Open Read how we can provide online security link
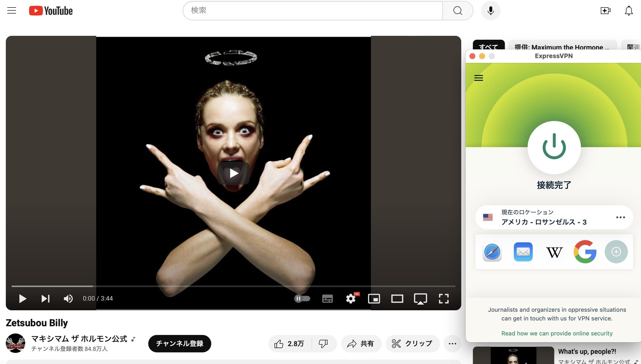 tap(557, 333)
